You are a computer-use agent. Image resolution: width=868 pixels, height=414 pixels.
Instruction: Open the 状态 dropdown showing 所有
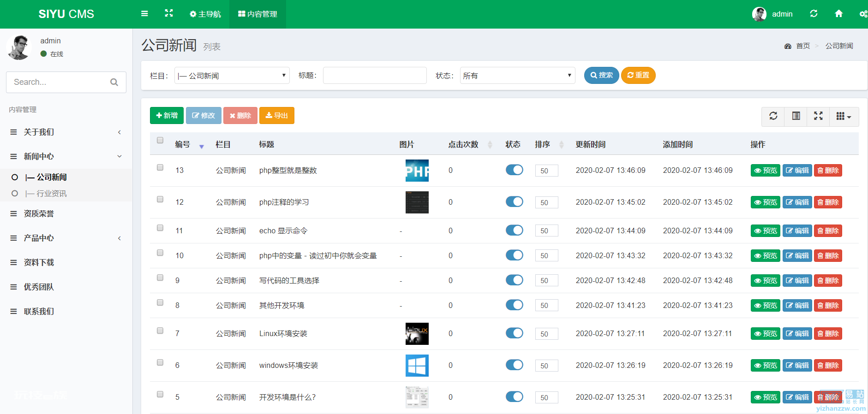pos(517,76)
